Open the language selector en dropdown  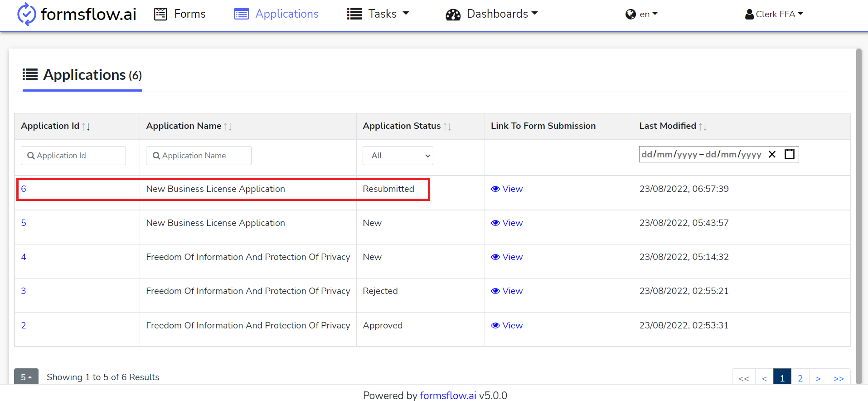[x=641, y=14]
